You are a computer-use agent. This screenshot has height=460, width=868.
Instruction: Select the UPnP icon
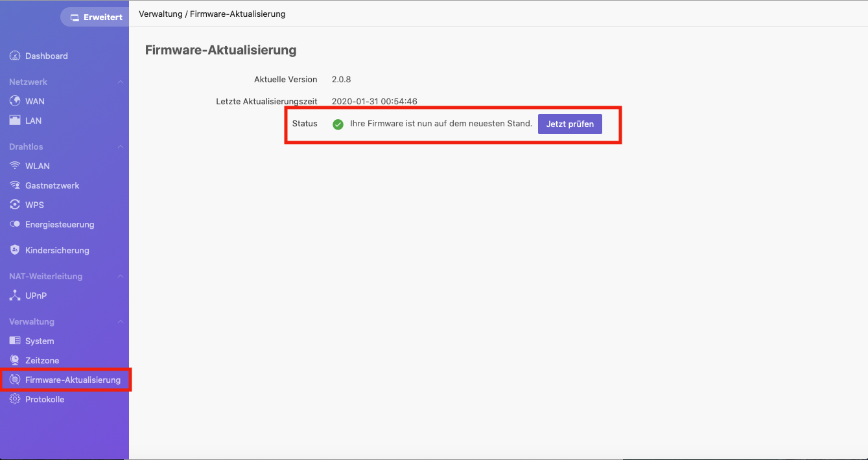(x=14, y=295)
